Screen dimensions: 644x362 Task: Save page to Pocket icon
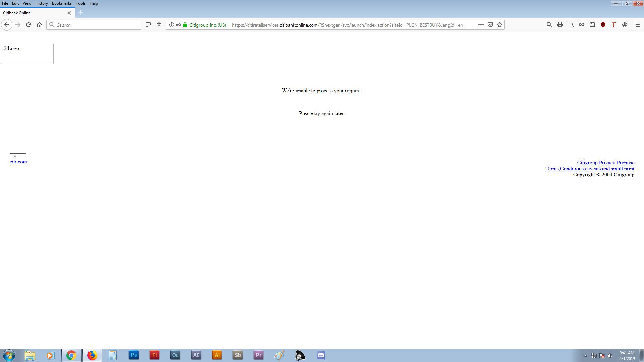pyautogui.click(x=490, y=25)
